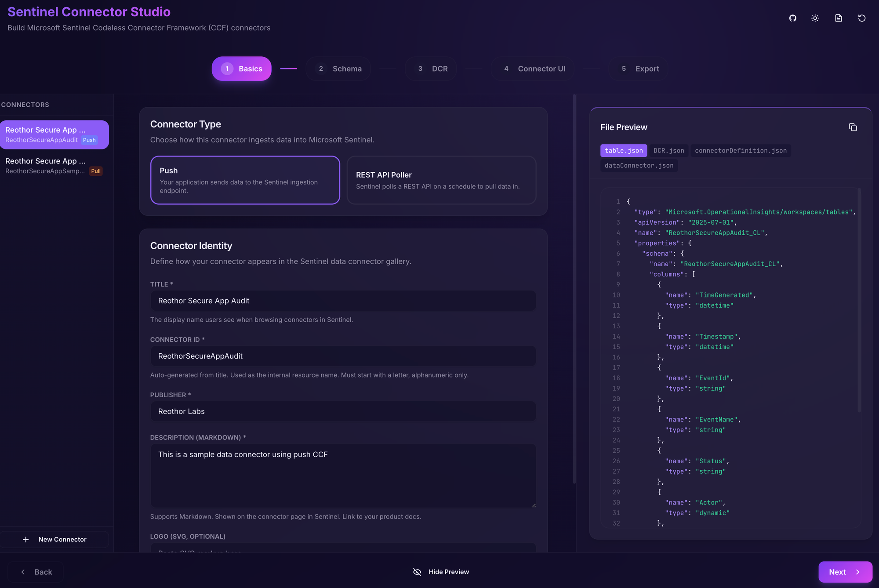Click into the Publisher input field
Viewport: 879px width, 588px height.
coord(343,411)
